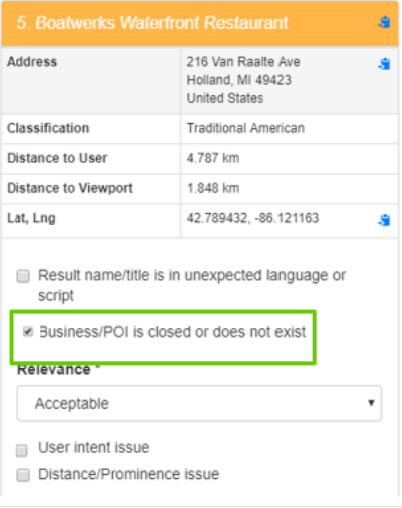Uncheck Business/POI is closed or does not exist

(x=28, y=331)
